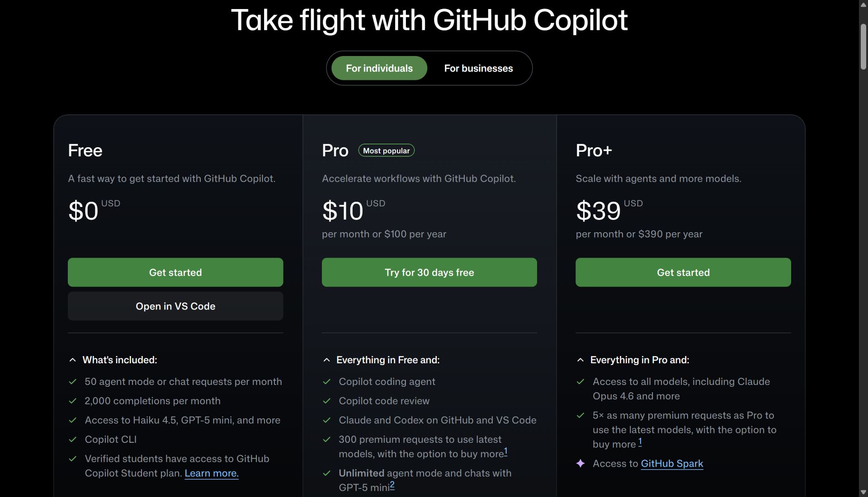Click the checkmark icon next to Copilot coding agent
This screenshot has width=868, height=497.
326,382
